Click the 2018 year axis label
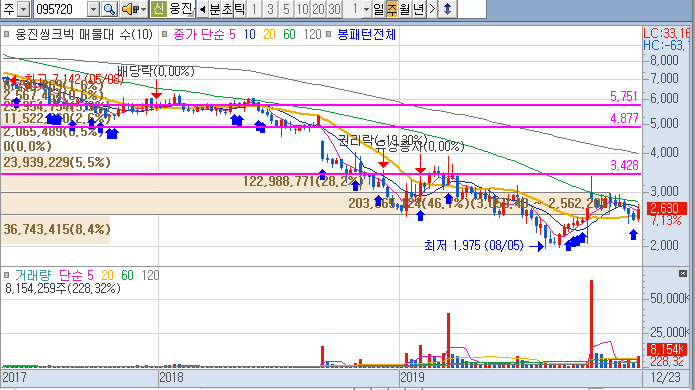Viewport: 695px width, 390px height. click(171, 377)
